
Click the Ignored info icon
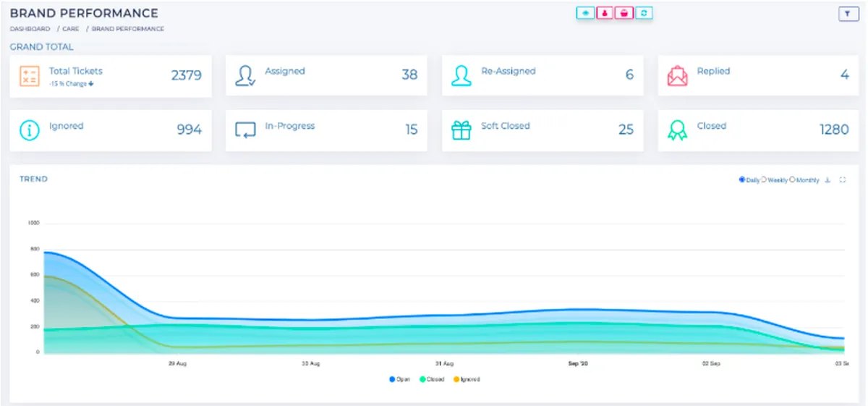[x=29, y=130]
